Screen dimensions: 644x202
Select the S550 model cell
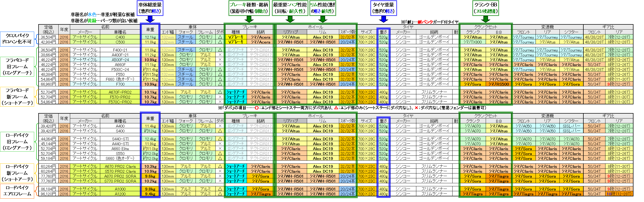[x=120, y=153]
